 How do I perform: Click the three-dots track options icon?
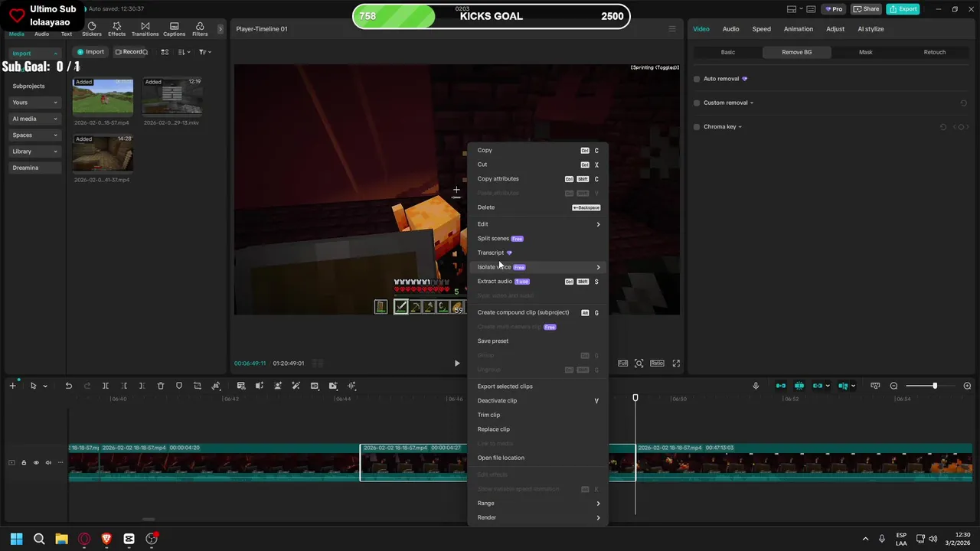[x=60, y=462]
